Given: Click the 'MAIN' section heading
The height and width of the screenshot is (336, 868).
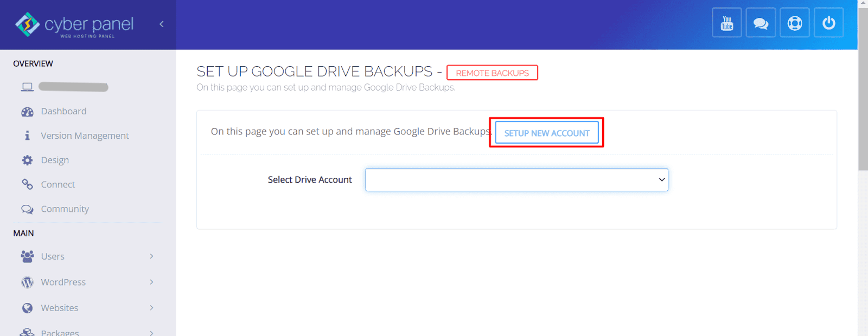Looking at the screenshot, I should [x=23, y=233].
